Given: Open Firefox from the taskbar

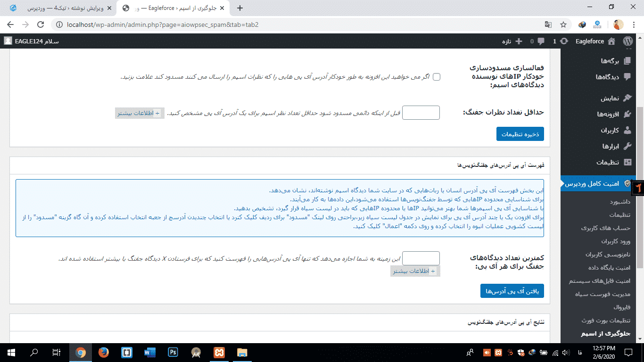Looking at the screenshot, I should pyautogui.click(x=104, y=352).
